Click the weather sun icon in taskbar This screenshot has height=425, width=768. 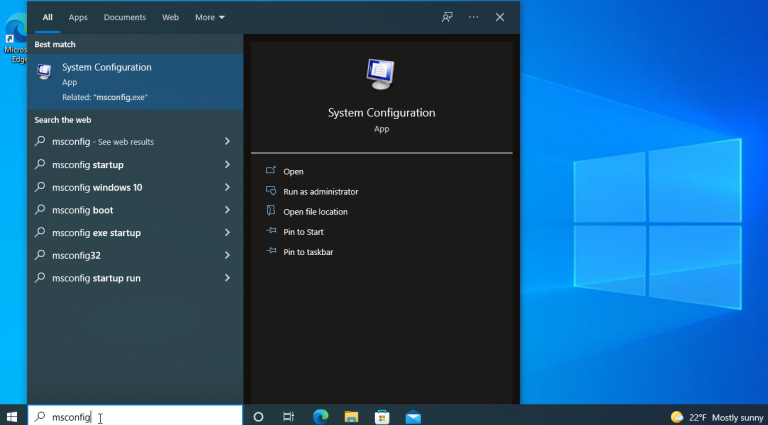click(677, 417)
